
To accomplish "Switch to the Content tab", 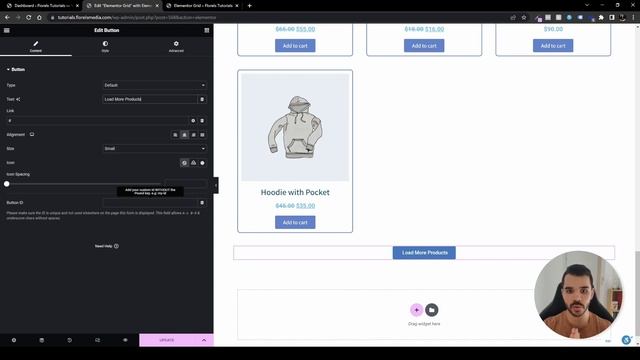I will point(36,46).
